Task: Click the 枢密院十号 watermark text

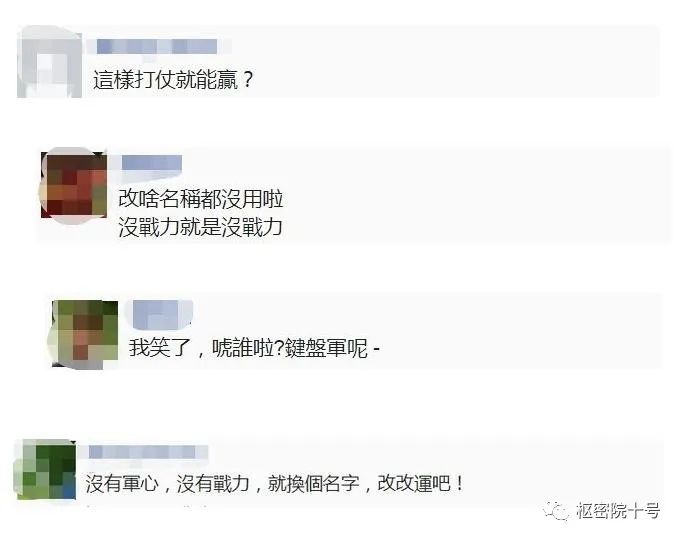Action: click(x=618, y=510)
